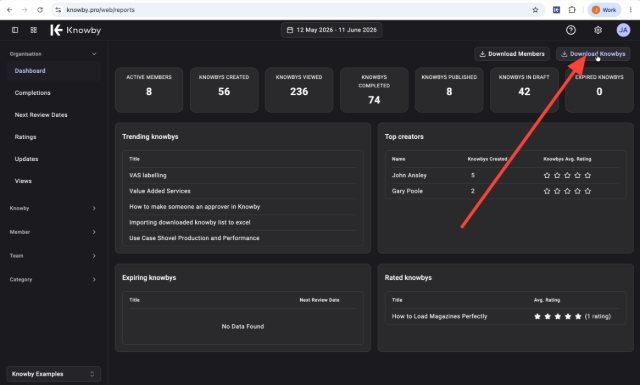Click the Knowbys Published card
The image size is (640, 385).
(449, 90)
